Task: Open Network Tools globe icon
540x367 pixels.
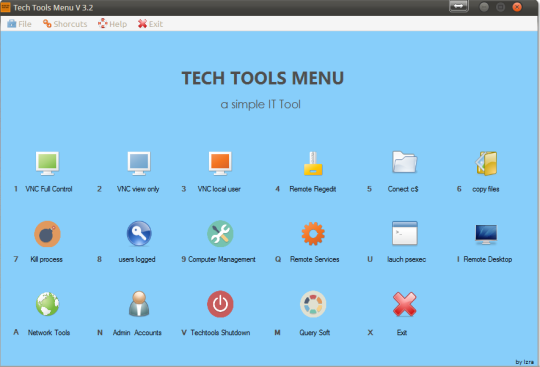Action: tap(48, 304)
